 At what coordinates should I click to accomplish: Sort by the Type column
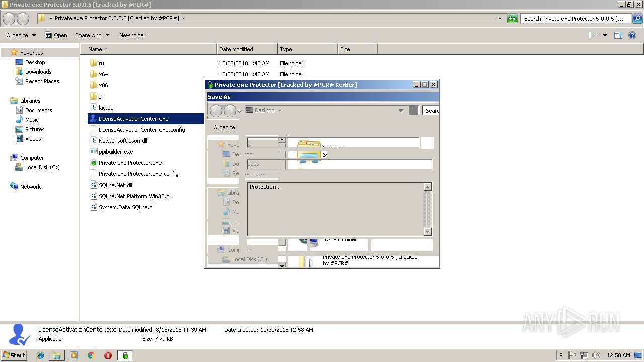(307, 49)
